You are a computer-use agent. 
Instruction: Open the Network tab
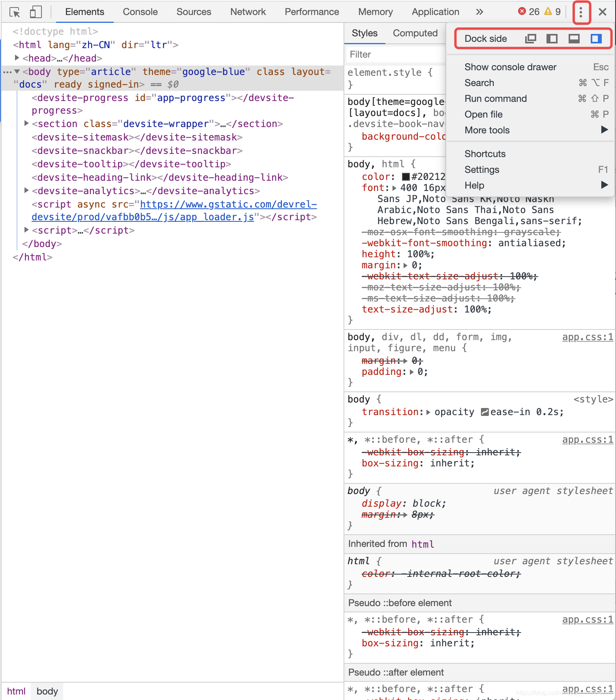[x=248, y=12]
